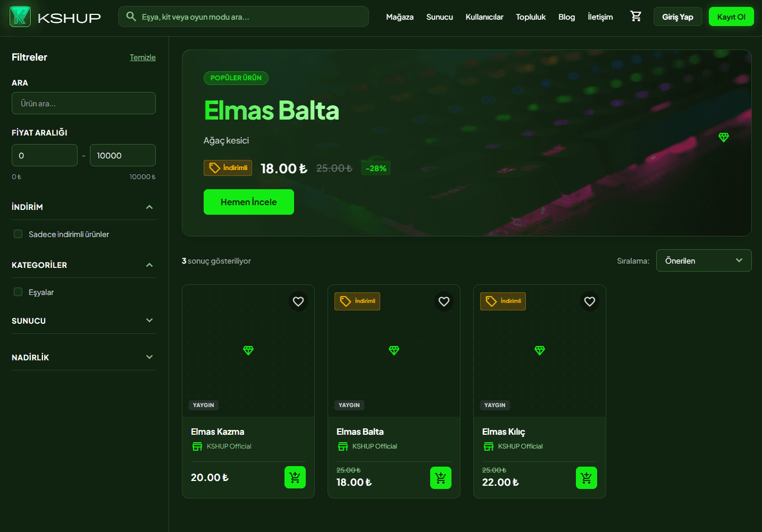Open the shopping cart icon in header
The height and width of the screenshot is (532, 762).
coord(635,16)
